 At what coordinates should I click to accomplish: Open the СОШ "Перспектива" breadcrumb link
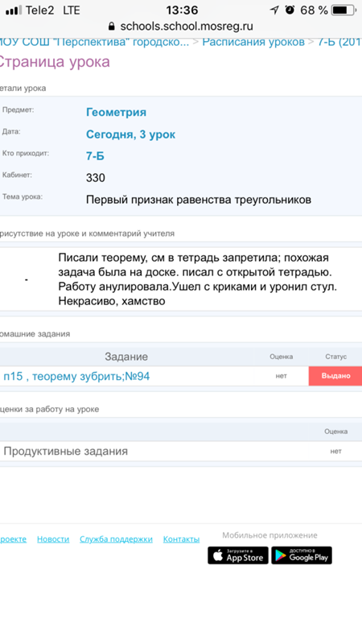tap(94, 42)
